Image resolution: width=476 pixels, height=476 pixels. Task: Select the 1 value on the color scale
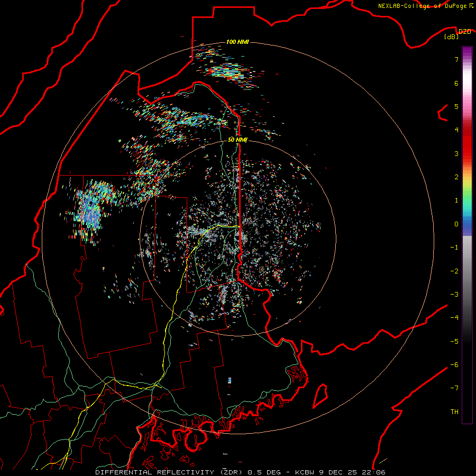pyautogui.click(x=456, y=200)
